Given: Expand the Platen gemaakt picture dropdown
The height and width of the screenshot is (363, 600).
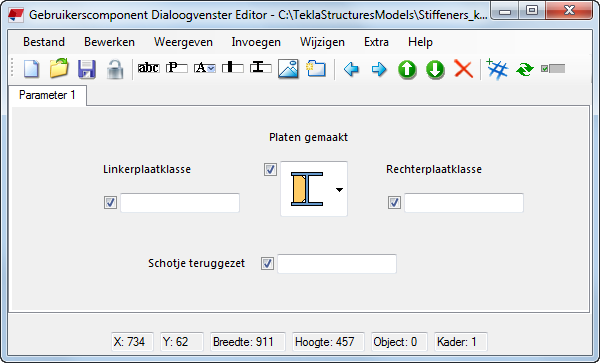Looking at the screenshot, I should coord(339,190).
